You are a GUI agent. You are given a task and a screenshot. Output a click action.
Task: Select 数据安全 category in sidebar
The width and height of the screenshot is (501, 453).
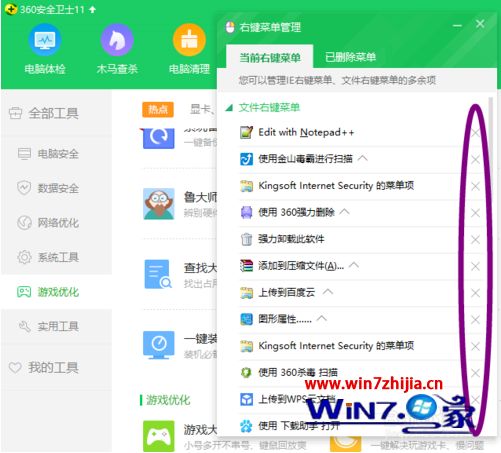(48, 188)
